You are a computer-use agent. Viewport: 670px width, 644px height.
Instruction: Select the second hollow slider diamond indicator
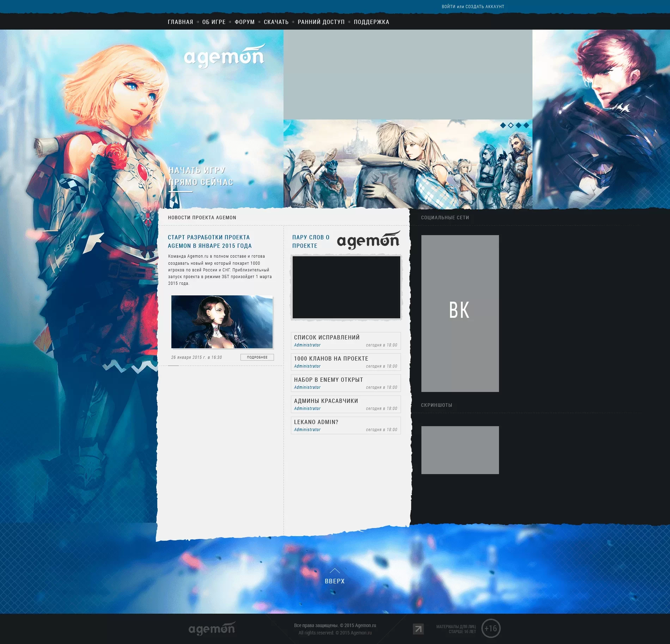click(511, 125)
